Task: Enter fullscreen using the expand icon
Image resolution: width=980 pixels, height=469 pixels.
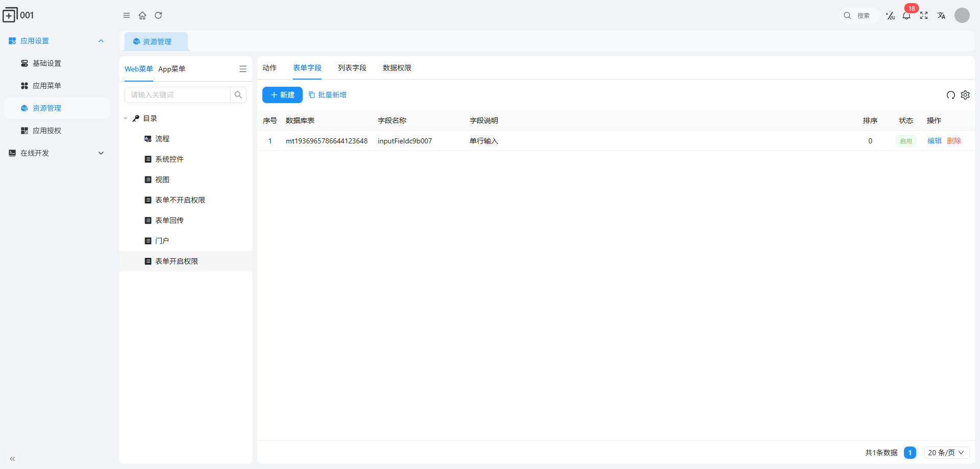Action: 924,15
